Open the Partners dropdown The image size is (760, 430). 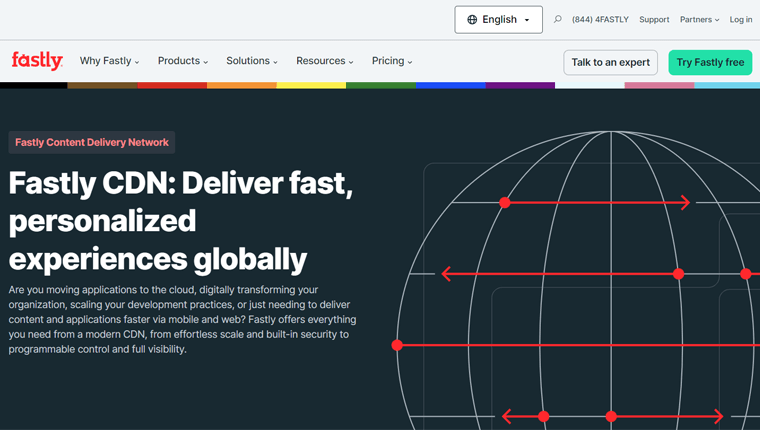(x=699, y=19)
